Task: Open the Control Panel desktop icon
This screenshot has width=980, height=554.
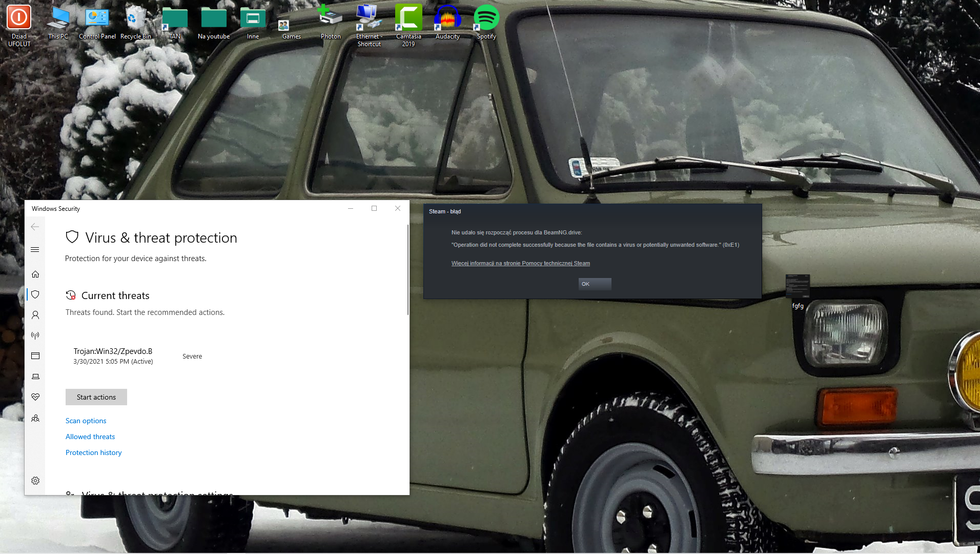Action: click(x=97, y=23)
